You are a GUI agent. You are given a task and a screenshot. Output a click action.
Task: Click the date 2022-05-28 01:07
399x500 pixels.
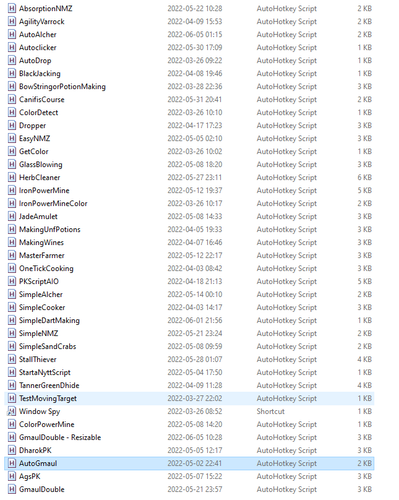click(195, 359)
